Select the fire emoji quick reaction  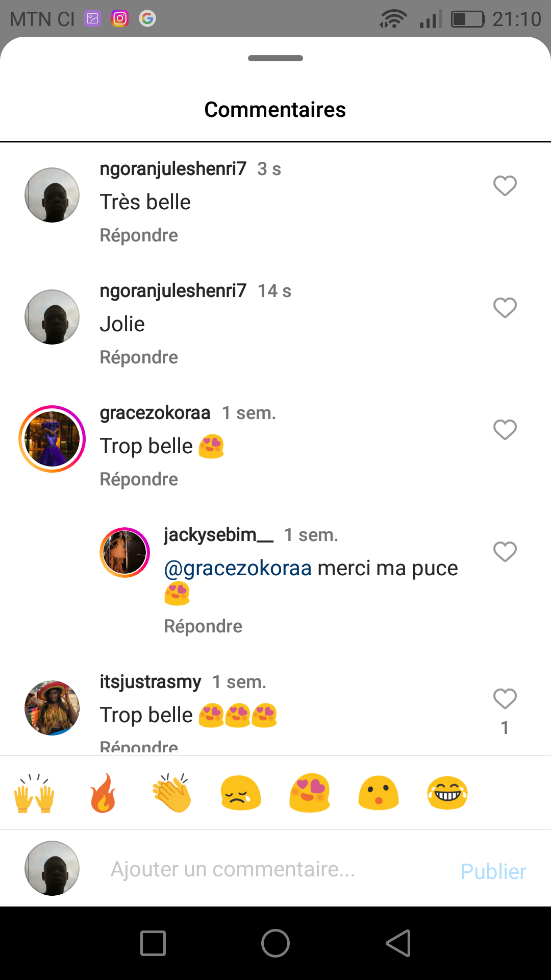click(x=103, y=793)
